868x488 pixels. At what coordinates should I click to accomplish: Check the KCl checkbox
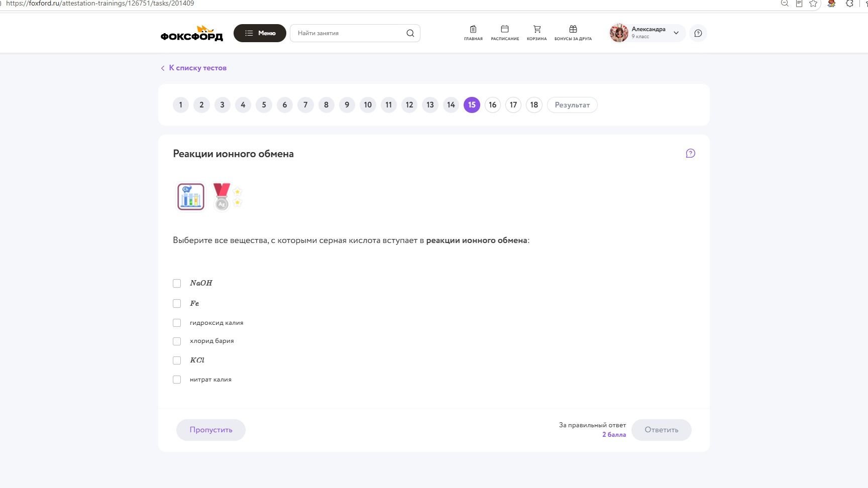pyautogui.click(x=177, y=360)
